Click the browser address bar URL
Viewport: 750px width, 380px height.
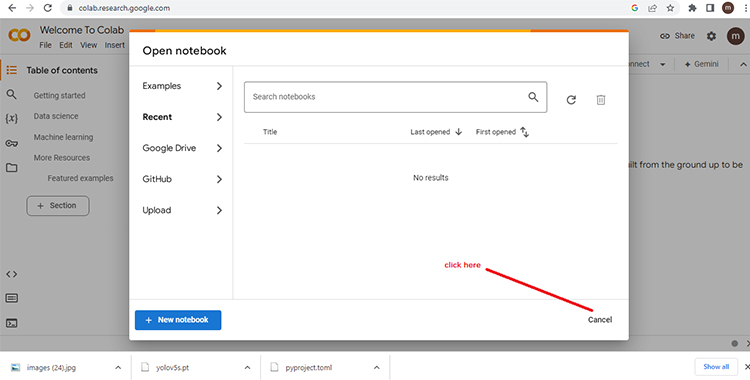pos(124,8)
